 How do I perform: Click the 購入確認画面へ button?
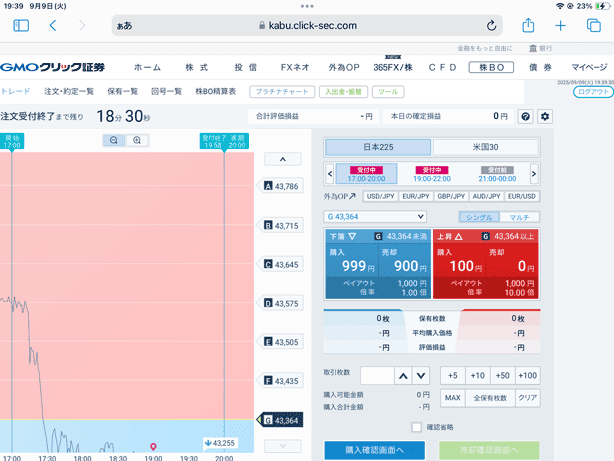click(x=375, y=450)
